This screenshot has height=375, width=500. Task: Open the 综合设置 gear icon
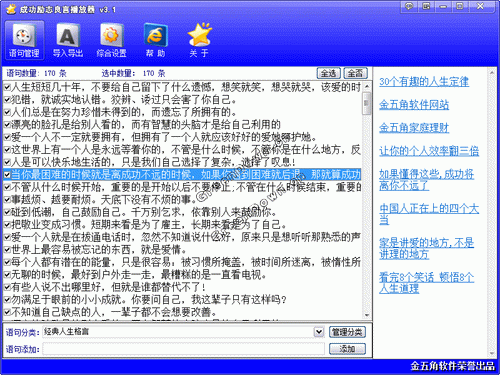pos(111,40)
